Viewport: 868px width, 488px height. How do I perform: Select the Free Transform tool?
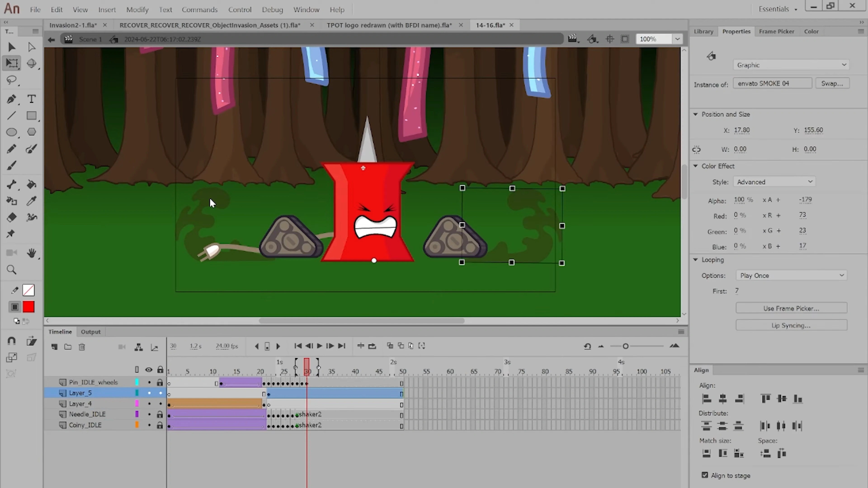click(x=12, y=63)
